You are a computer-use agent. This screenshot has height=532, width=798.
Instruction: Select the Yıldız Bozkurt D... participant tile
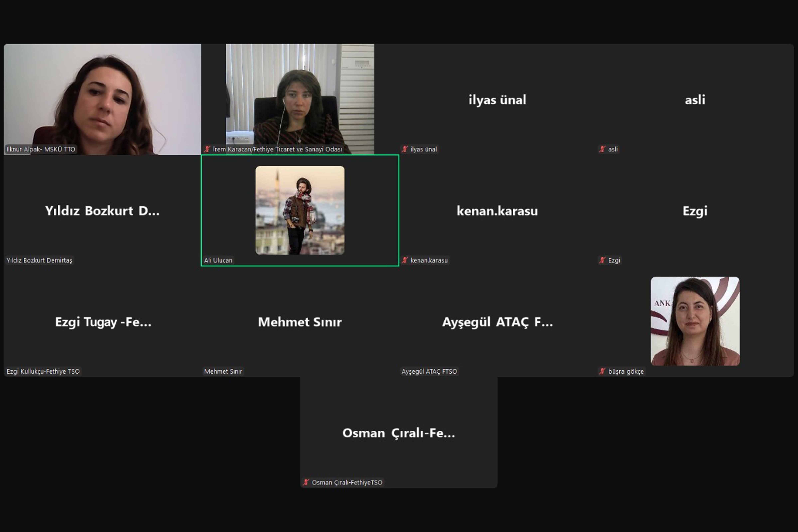coord(102,210)
